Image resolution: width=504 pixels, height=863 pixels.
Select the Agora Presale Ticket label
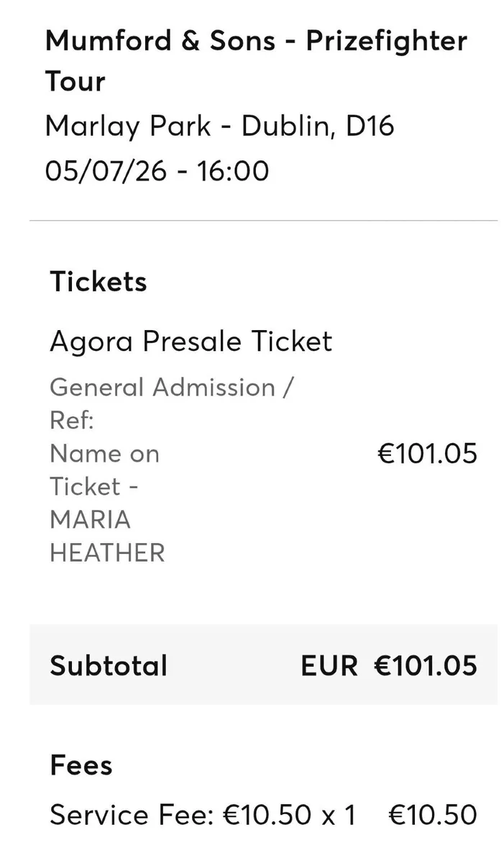[x=191, y=342]
